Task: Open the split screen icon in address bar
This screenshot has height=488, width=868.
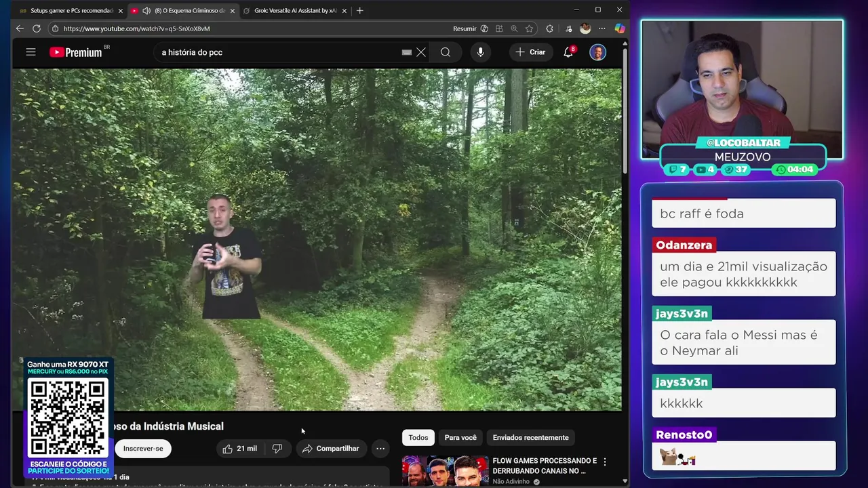Action: click(499, 28)
